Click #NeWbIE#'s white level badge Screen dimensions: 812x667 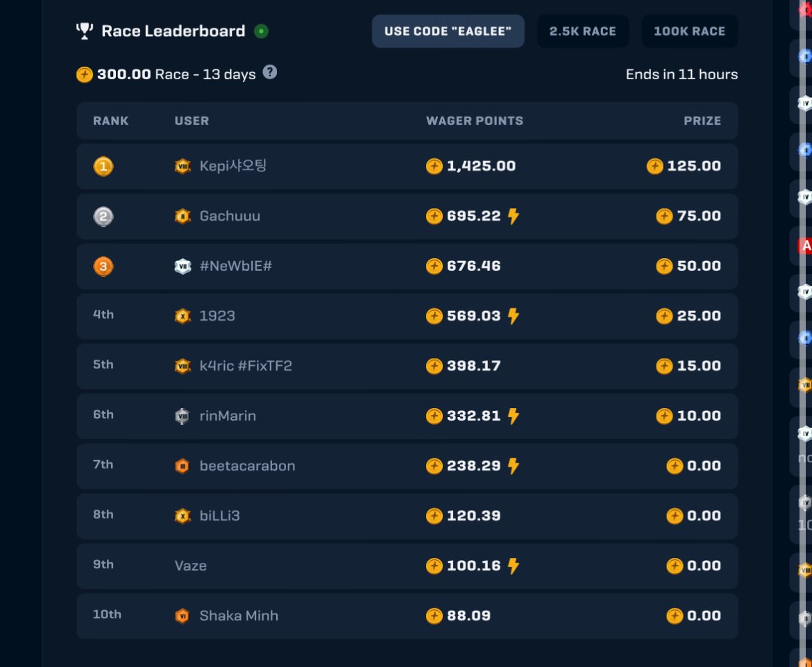coord(183,267)
